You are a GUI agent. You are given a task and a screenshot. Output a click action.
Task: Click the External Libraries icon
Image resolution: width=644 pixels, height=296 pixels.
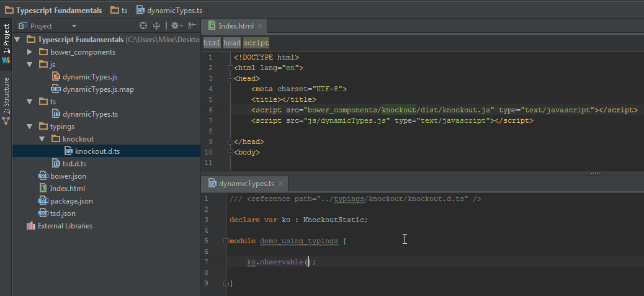tap(31, 226)
